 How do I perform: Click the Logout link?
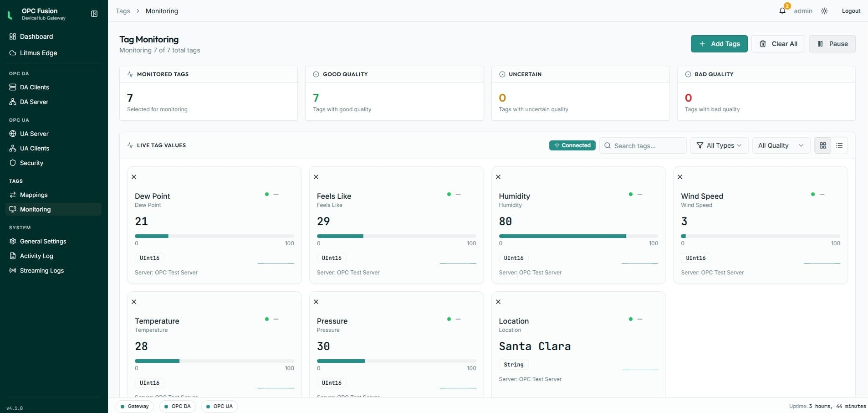click(851, 11)
